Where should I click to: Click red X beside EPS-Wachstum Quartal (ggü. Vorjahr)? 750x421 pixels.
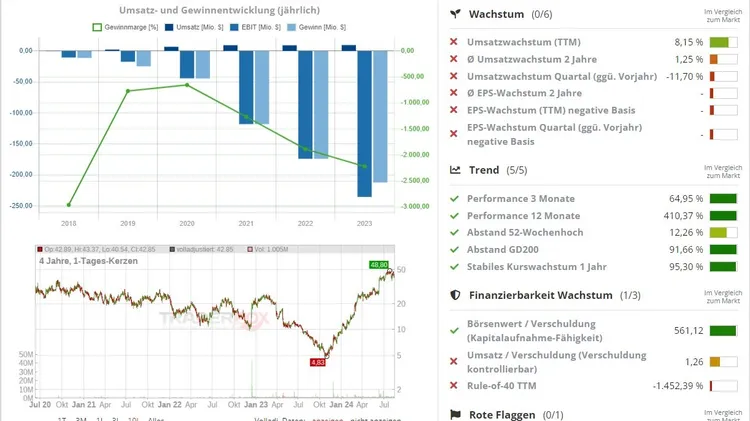(x=454, y=134)
